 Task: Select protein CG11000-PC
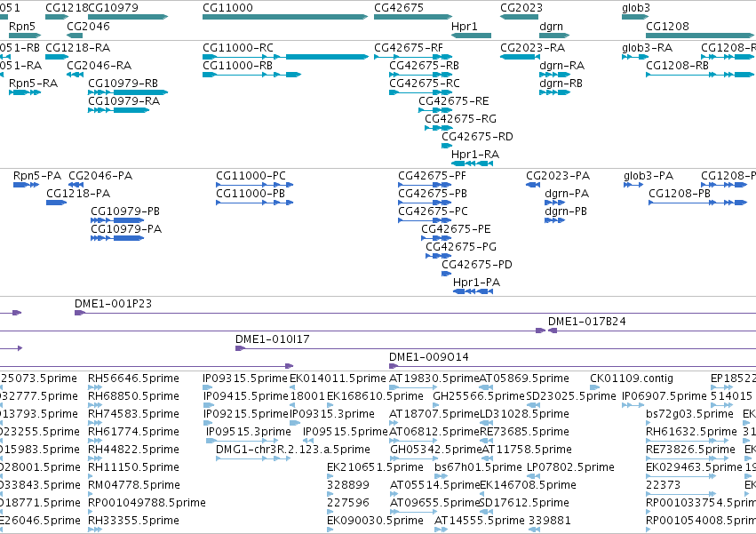[x=255, y=185]
